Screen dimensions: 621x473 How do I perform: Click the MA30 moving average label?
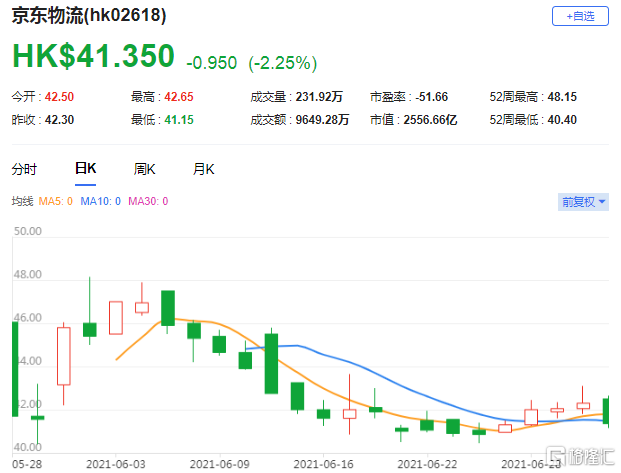coord(148,201)
